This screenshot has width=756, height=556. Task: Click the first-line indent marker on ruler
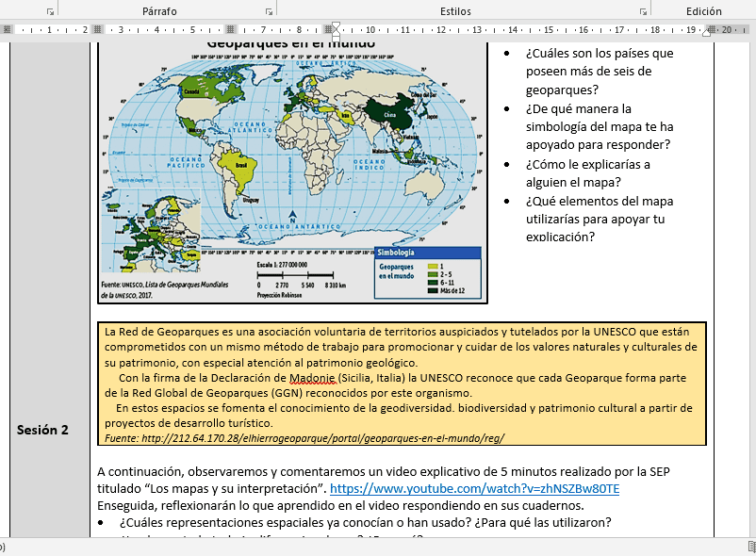click(337, 25)
